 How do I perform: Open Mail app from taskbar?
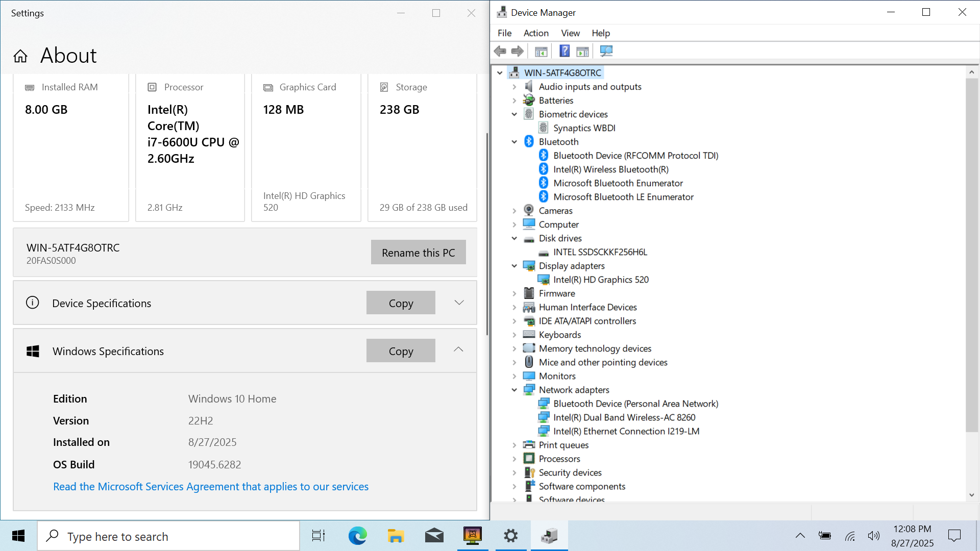tap(434, 536)
